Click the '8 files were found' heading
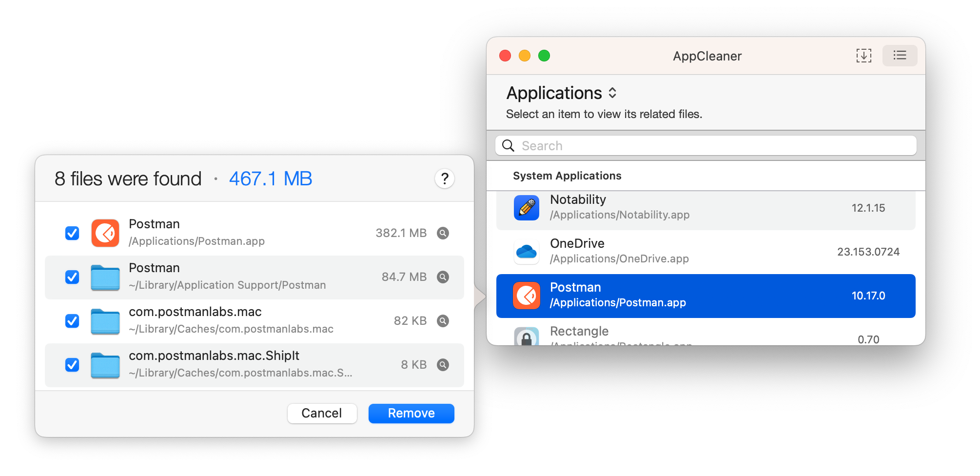 click(x=128, y=179)
